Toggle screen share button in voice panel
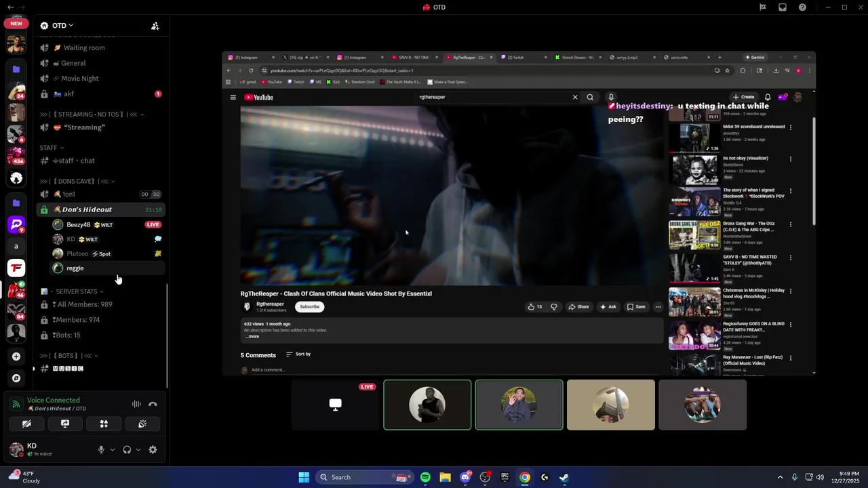 coord(65,424)
